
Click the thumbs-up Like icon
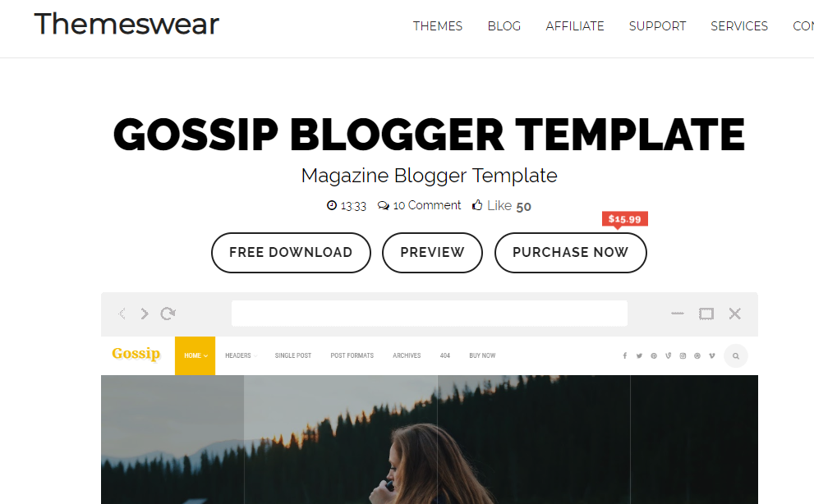click(x=477, y=205)
